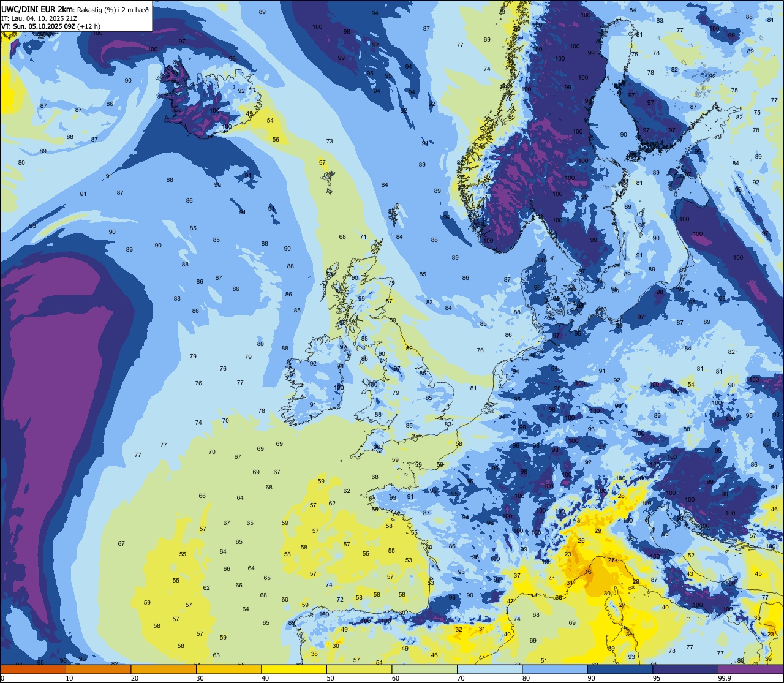This screenshot has height=683, width=784.
Task: Click the 80–90% medium blue legend swatch
Action: point(555,669)
